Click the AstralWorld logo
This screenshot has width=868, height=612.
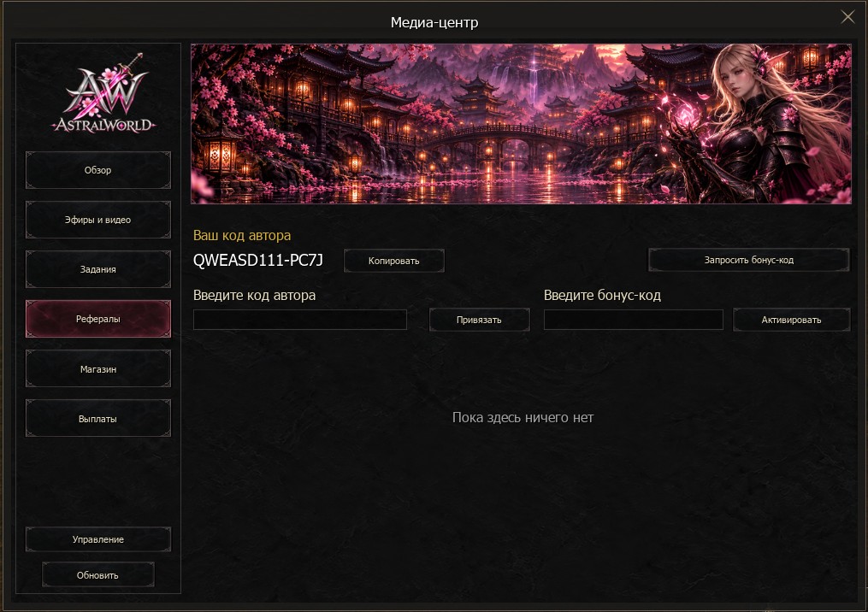tap(103, 93)
